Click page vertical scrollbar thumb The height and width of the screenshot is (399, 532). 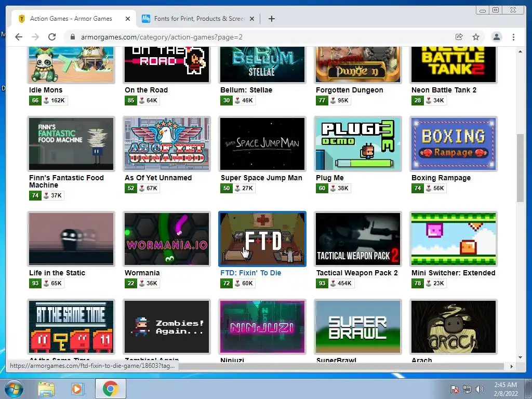(520, 168)
